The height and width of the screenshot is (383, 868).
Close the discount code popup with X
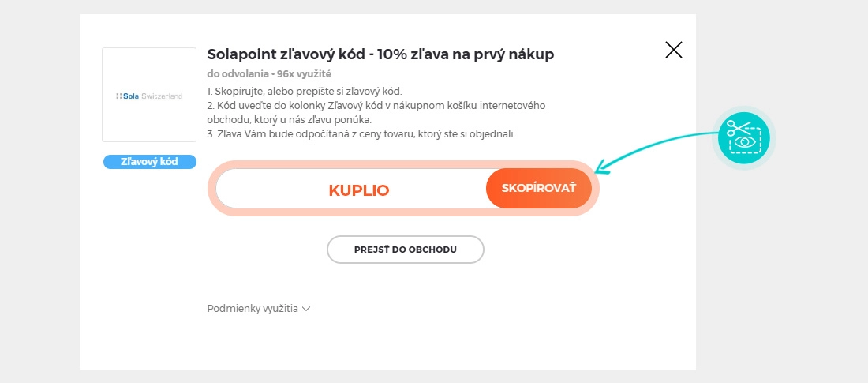[x=673, y=51]
